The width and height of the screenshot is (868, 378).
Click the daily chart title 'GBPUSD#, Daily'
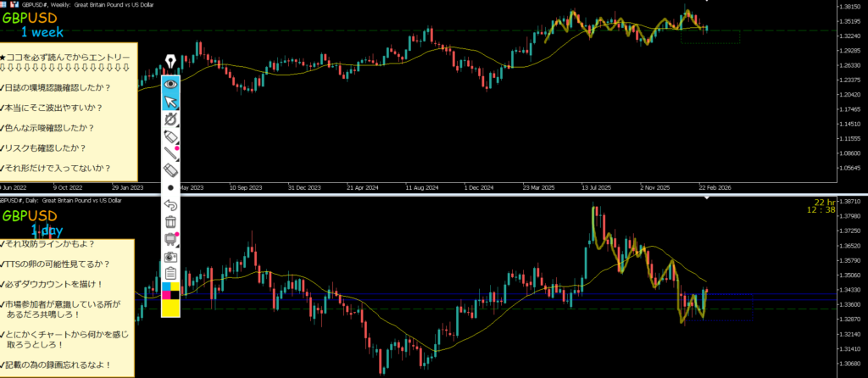click(x=19, y=200)
